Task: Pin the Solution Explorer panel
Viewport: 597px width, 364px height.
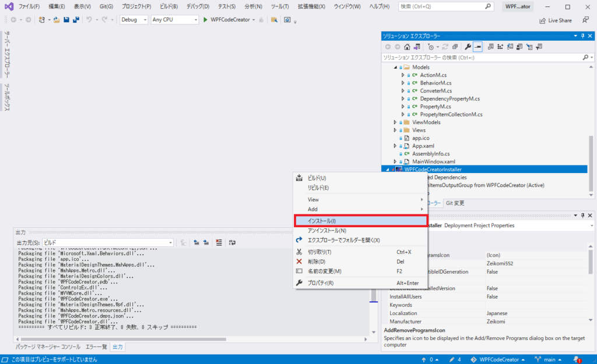Action: click(x=582, y=36)
